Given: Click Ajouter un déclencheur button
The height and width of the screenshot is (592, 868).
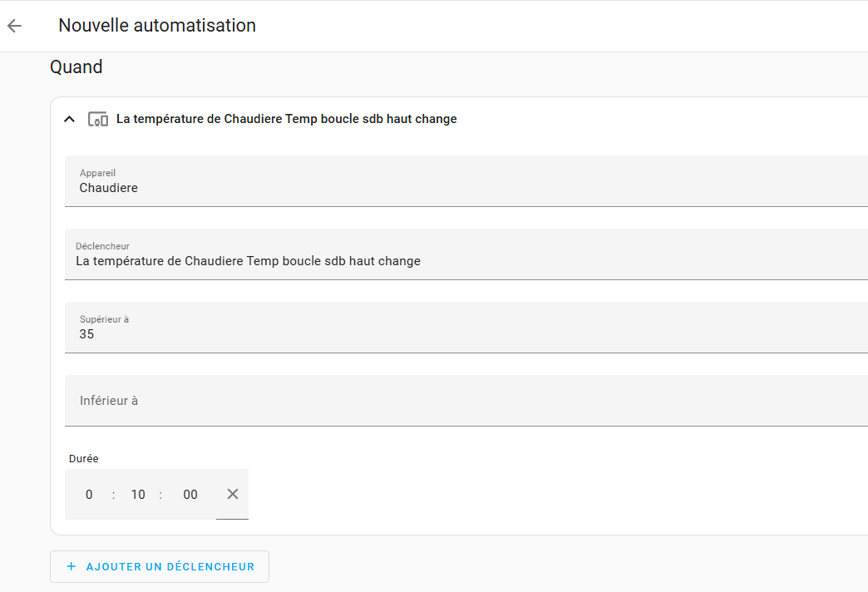Looking at the screenshot, I should (160, 566).
